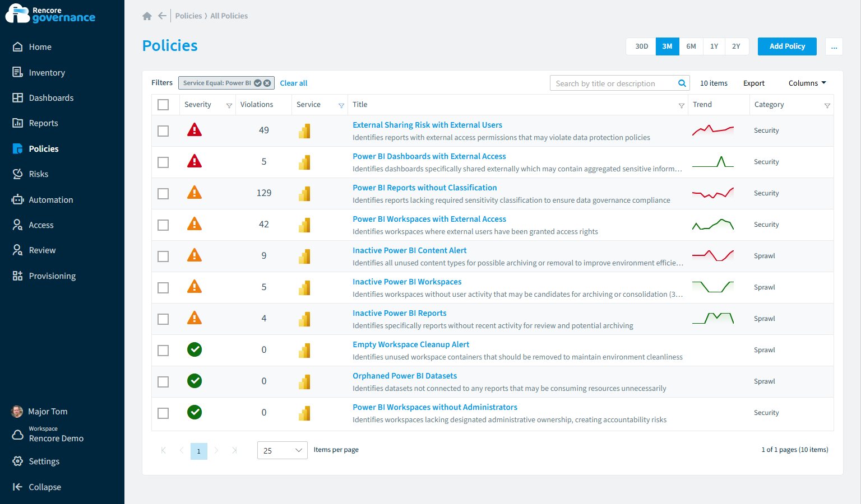Viewport: 861px width, 504px height.
Task: Click the breadcrumb back arrow
Action: tap(163, 16)
